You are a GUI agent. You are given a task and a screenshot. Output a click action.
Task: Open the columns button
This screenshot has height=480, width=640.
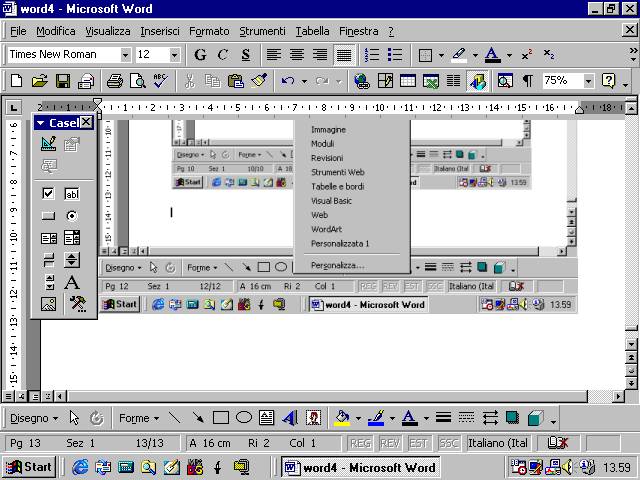coord(453,81)
